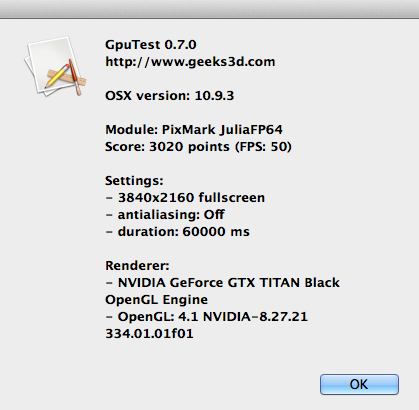Click the 'OSX version: 10.9.3' line
The image size is (419, 410).
(170, 96)
